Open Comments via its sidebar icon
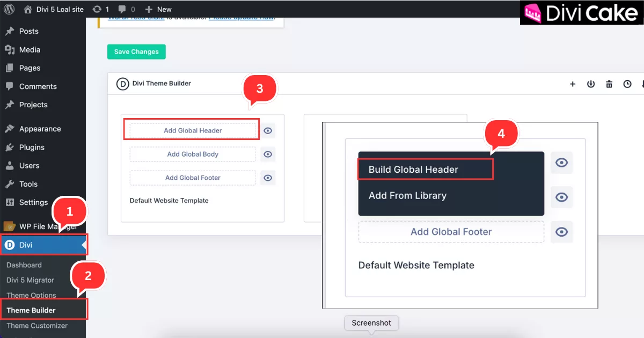The width and height of the screenshot is (644, 338). pyautogui.click(x=9, y=86)
